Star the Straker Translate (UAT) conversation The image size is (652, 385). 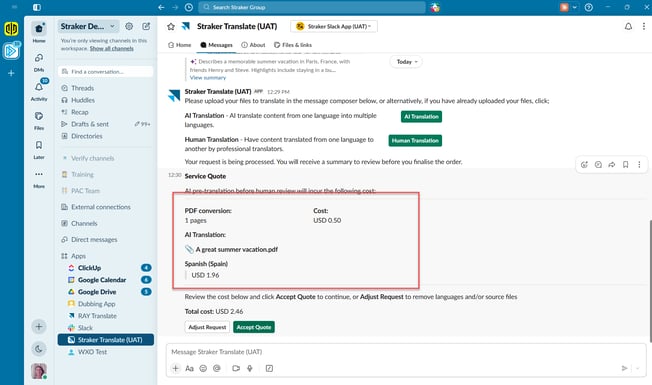(x=171, y=27)
